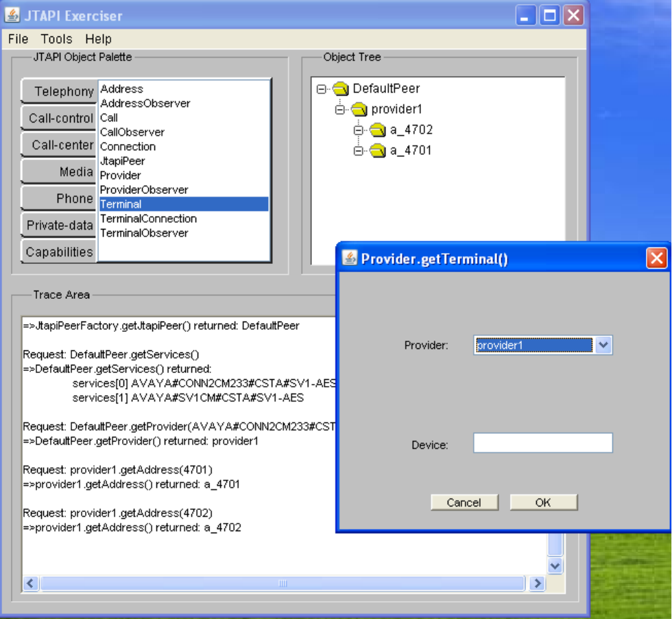Click the Trace Area scroll right arrow
672x619 pixels.
pyautogui.click(x=537, y=583)
